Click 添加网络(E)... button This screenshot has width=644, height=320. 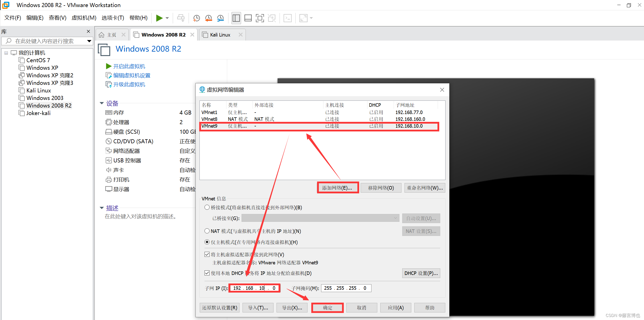[x=337, y=188]
